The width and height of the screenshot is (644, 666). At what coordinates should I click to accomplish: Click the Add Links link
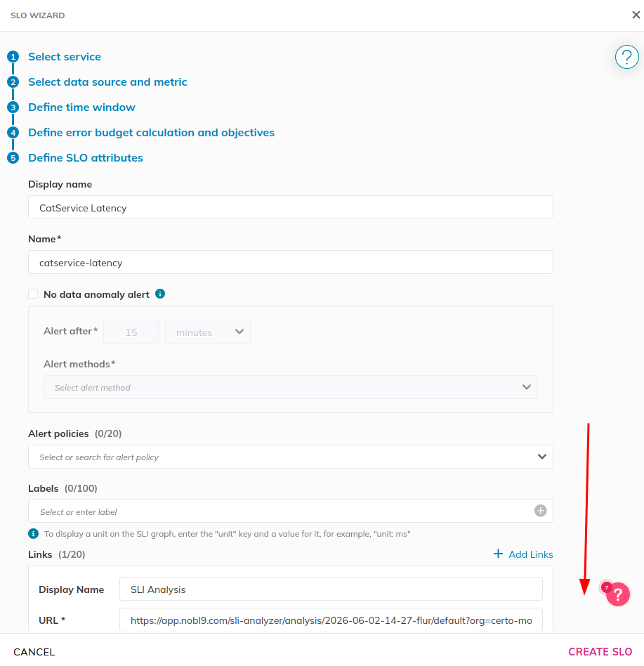click(531, 554)
